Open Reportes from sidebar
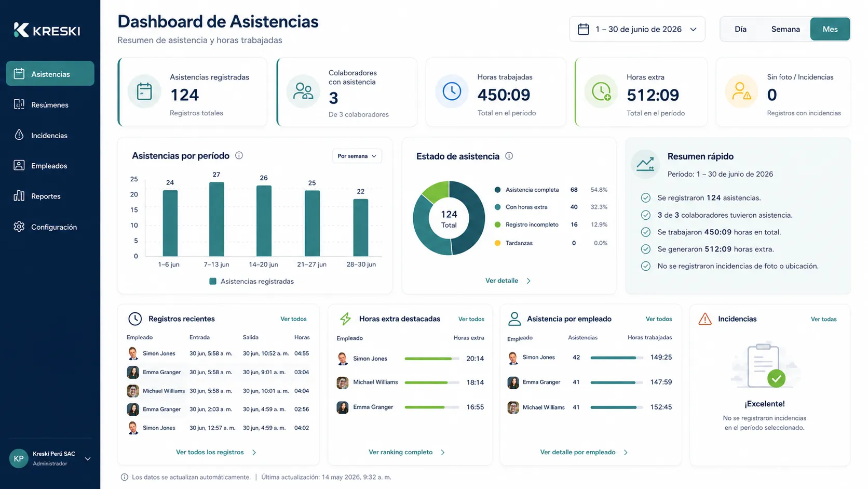 coord(50,196)
